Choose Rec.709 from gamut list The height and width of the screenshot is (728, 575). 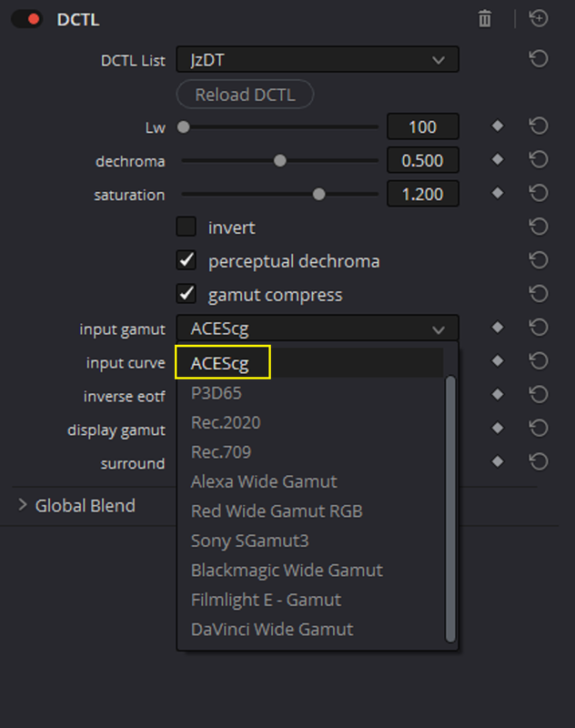tap(221, 452)
